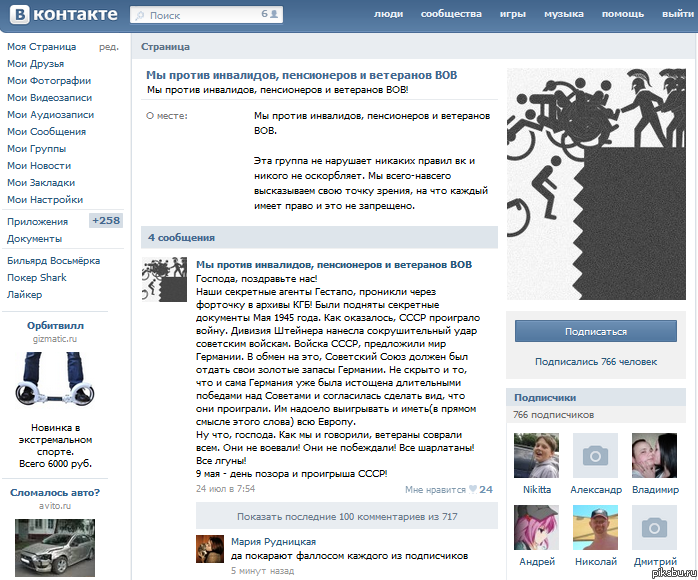Open the Подписчики section header
This screenshot has width=698, height=580.
(596, 397)
